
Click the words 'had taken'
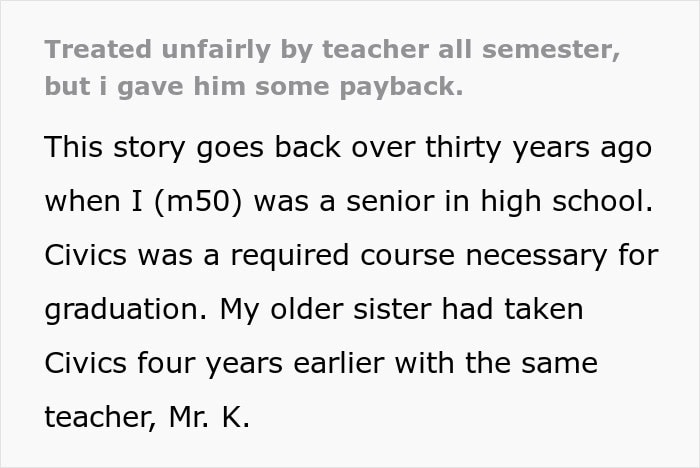tap(512, 309)
